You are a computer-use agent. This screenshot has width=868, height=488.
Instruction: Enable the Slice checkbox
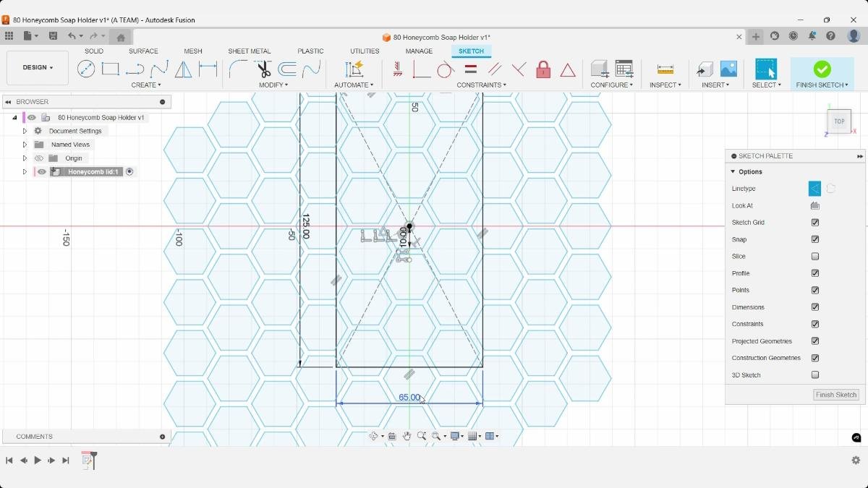pos(815,257)
